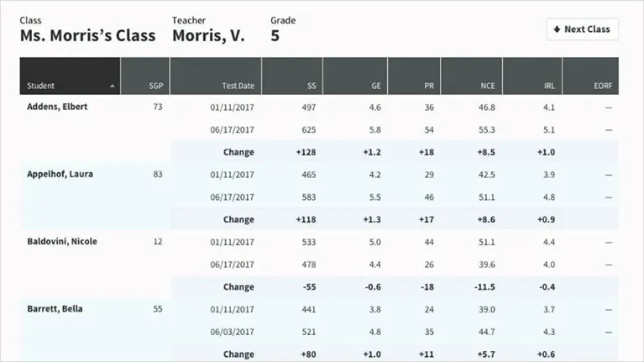
Task: Open student Baldovini, Nicole
Action: 62,242
